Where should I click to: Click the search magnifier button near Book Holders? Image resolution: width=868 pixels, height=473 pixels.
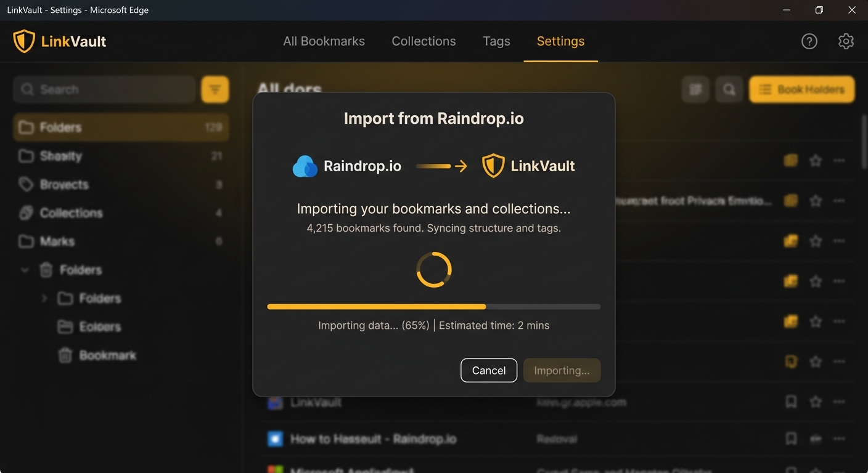[x=729, y=90]
